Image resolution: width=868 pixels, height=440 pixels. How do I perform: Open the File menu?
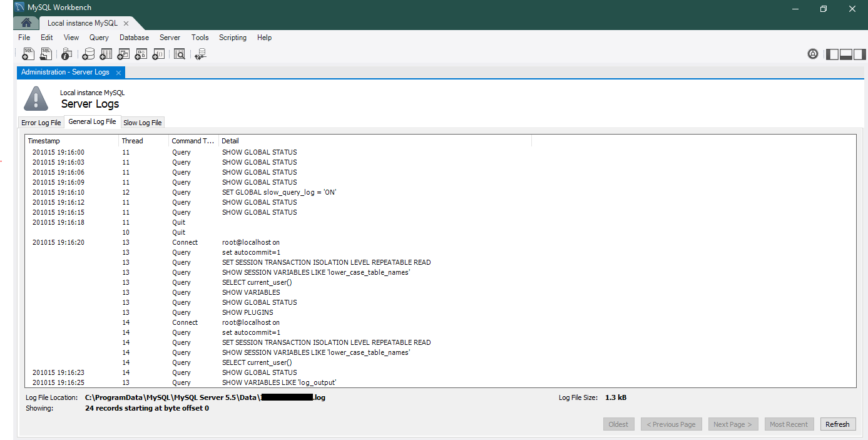pos(24,38)
